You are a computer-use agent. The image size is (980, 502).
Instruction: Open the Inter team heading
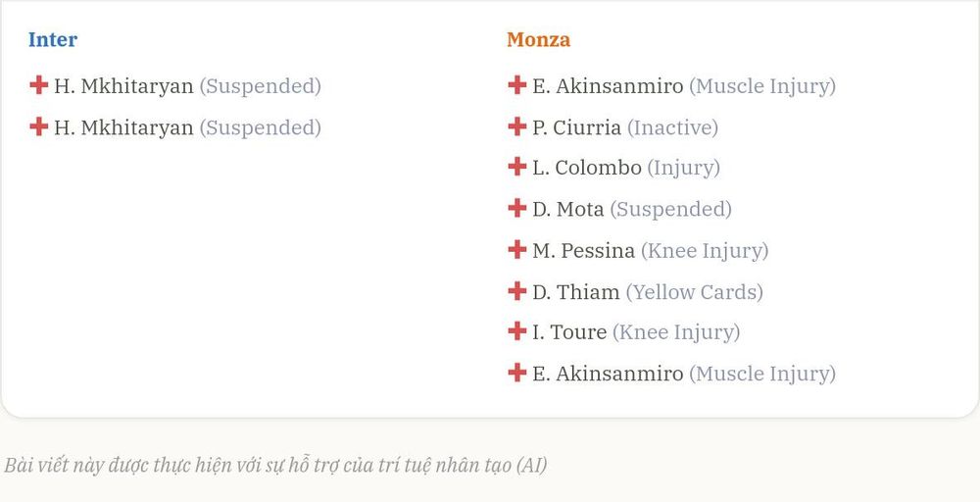(53, 39)
